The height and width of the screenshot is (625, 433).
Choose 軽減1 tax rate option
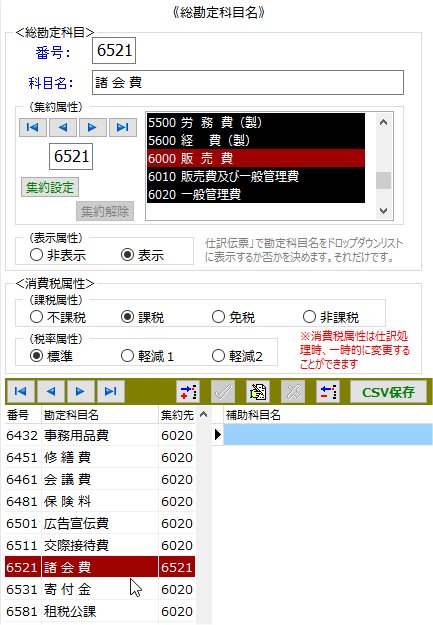pyautogui.click(x=148, y=356)
